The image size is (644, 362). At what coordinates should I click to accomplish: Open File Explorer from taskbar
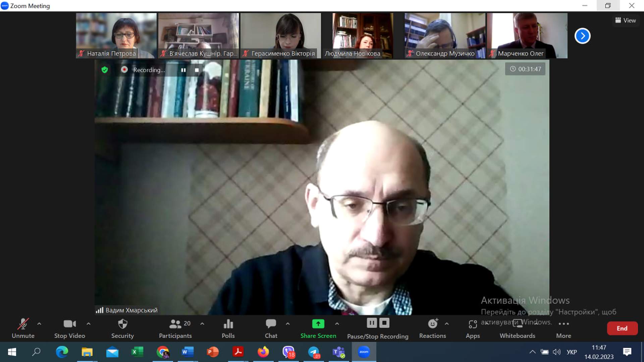pos(87,352)
